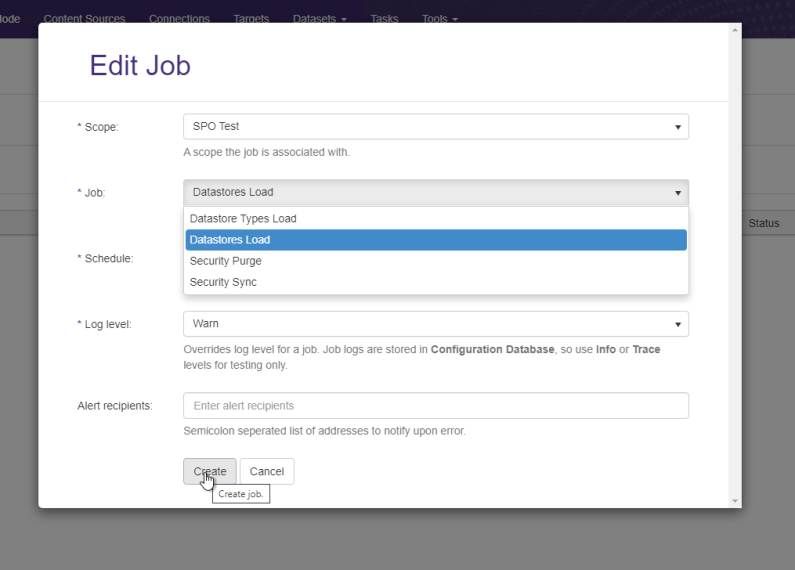Click the dialog scrollbar down arrow
The image size is (795, 570).
[x=736, y=501]
